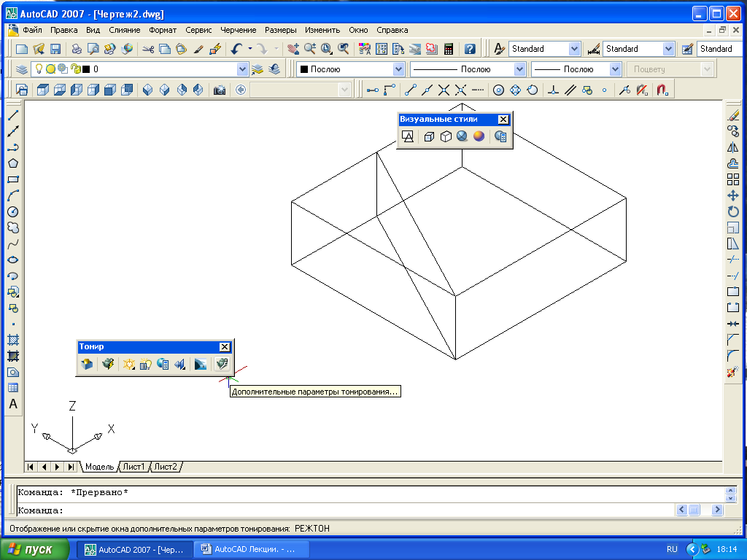747x560 pixels.
Task: Open the table style Standard field
Action: (x=720, y=49)
